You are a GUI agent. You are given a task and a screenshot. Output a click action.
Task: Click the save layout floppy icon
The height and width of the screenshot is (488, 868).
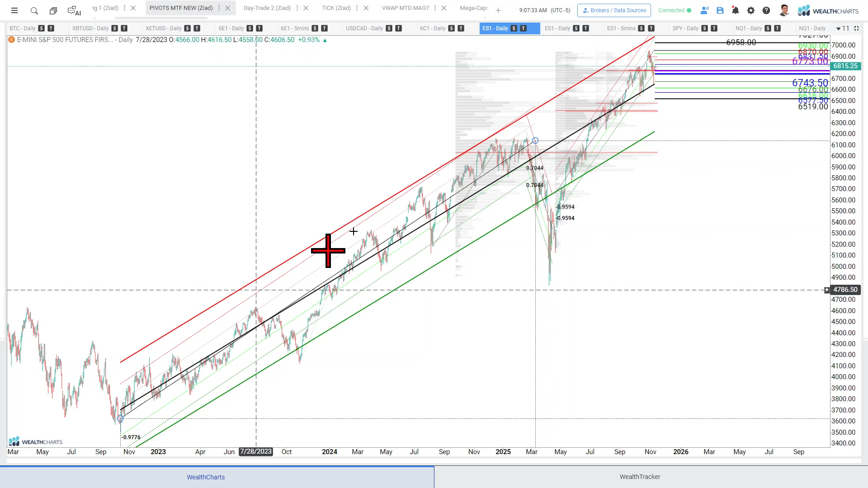click(720, 10)
